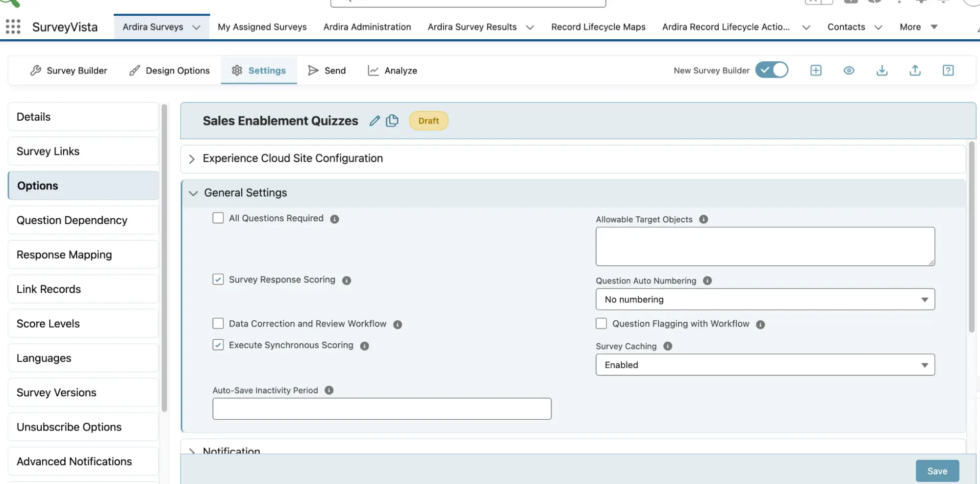Screen dimensions: 980x484
Task: Click the app launcher grid icon
Action: (13, 26)
